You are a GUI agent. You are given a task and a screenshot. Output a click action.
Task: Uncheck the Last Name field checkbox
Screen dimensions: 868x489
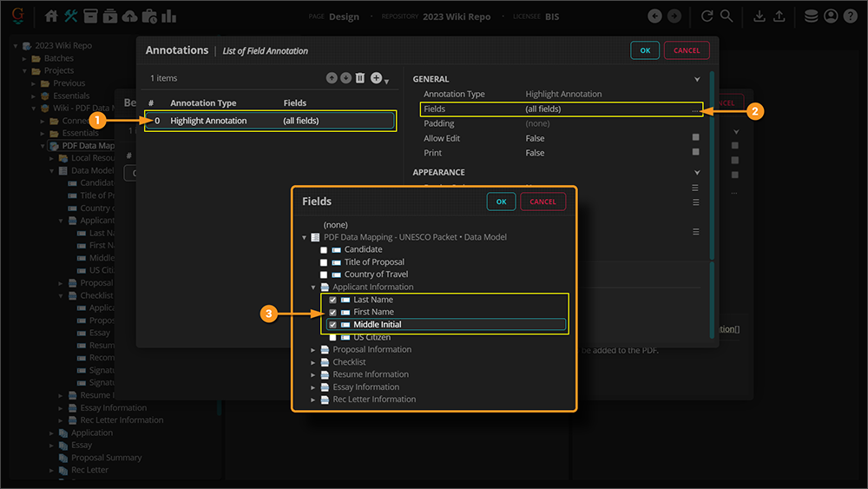pos(332,300)
